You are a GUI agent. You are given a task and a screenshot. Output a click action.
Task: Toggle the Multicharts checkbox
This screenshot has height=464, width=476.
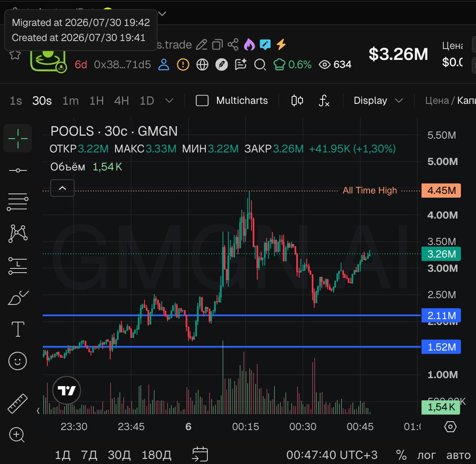pos(202,101)
